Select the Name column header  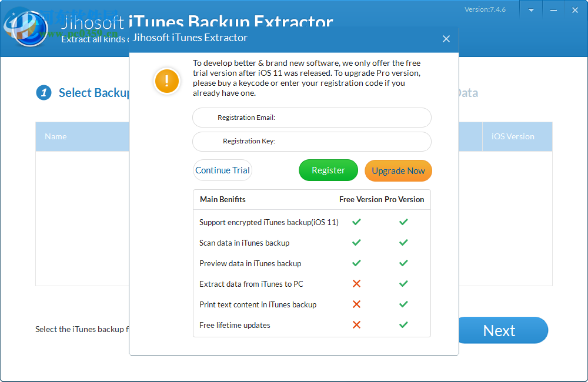55,136
